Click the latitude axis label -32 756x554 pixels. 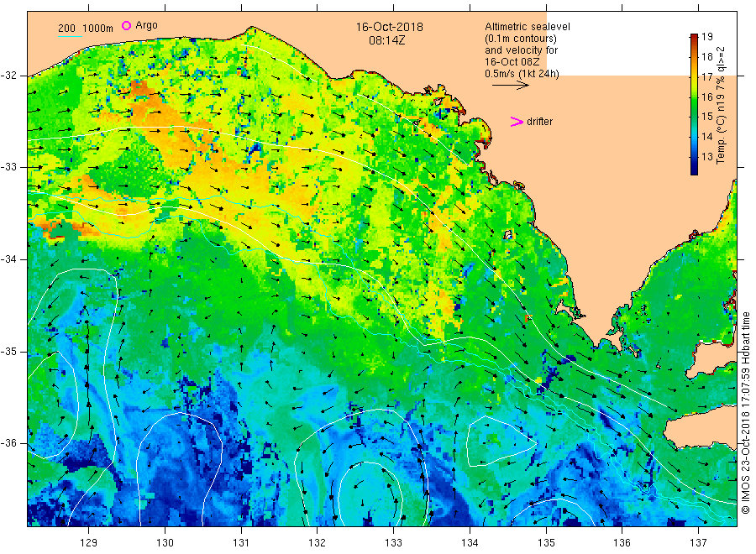click(8, 76)
